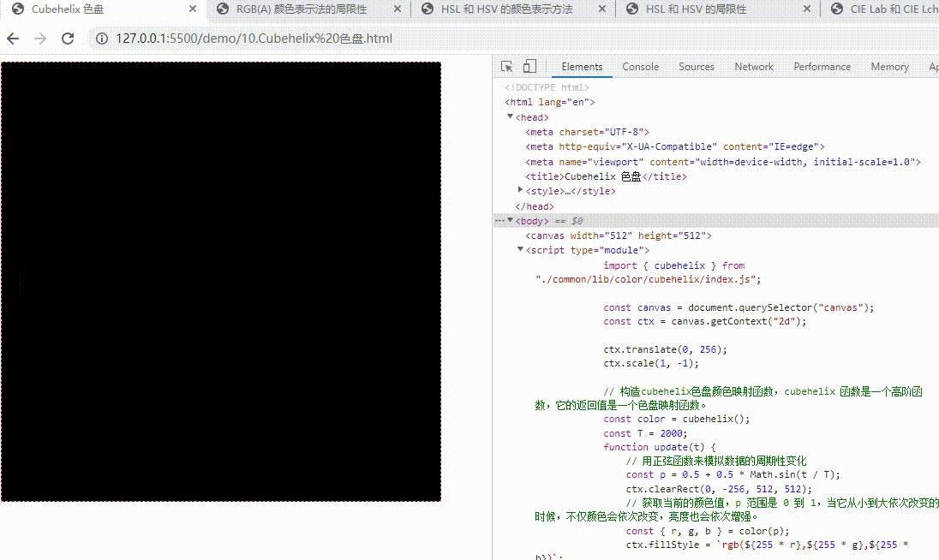Click the const color = cubehelix() line
Image resolution: width=939 pixels, height=560 pixels.
coord(676,419)
